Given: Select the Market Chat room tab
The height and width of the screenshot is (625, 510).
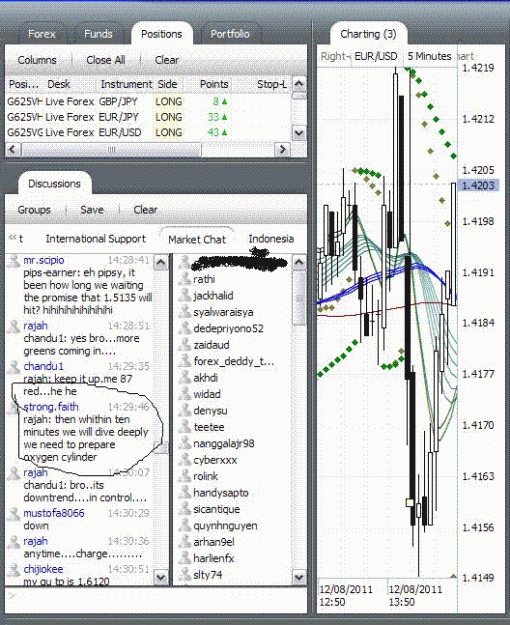Looking at the screenshot, I should point(197,239).
